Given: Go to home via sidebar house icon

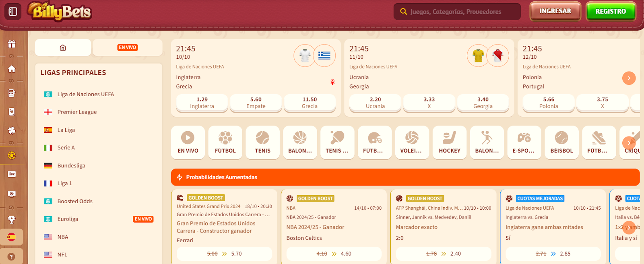Looking at the screenshot, I should tap(12, 69).
